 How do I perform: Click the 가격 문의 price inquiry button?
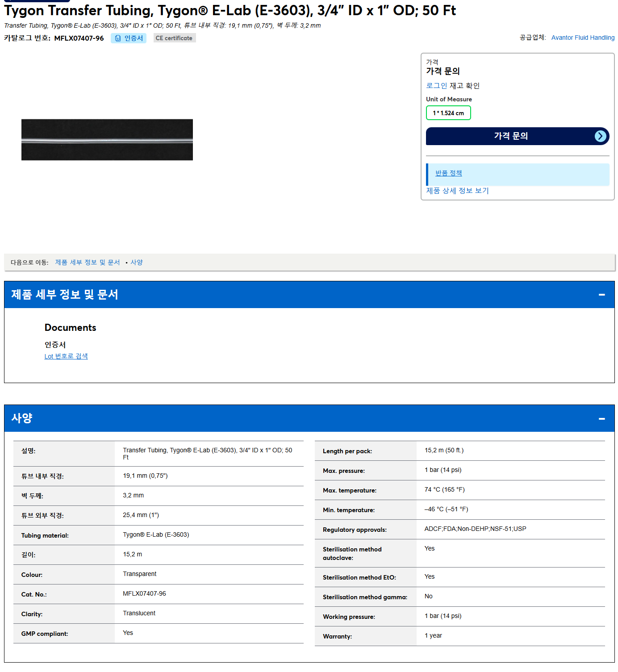[517, 136]
